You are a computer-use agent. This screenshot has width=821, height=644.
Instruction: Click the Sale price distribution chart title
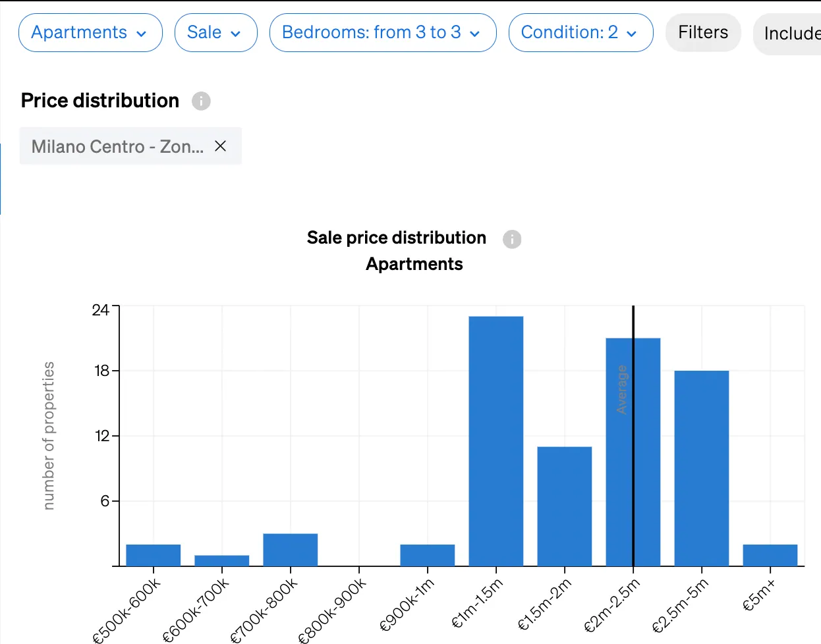pos(397,238)
